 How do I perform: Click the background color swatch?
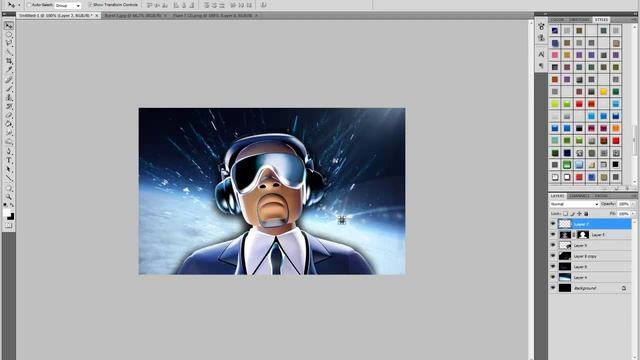coord(11,217)
